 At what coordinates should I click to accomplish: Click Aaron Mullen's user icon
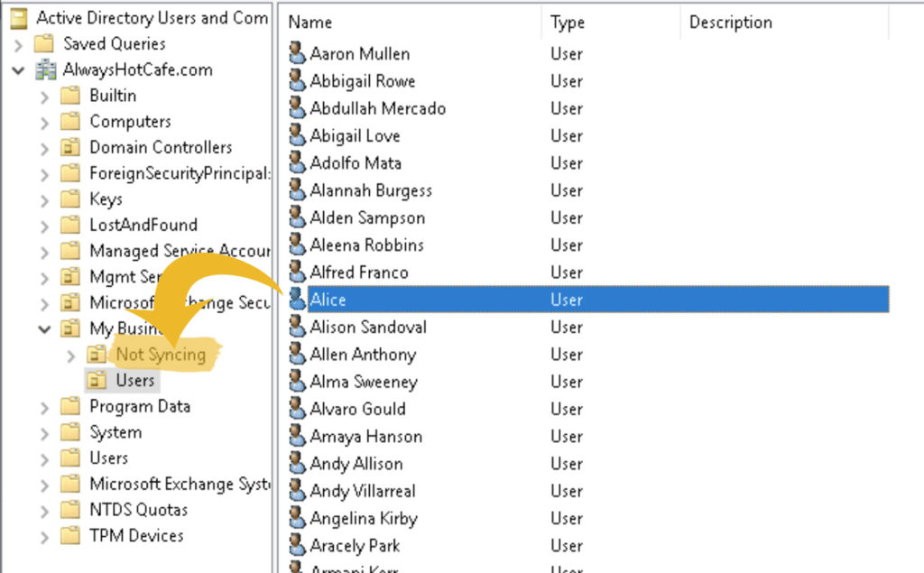(x=298, y=53)
